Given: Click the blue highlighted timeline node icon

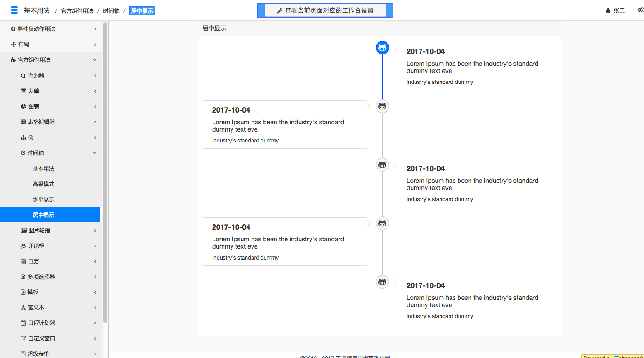Looking at the screenshot, I should 383,48.
